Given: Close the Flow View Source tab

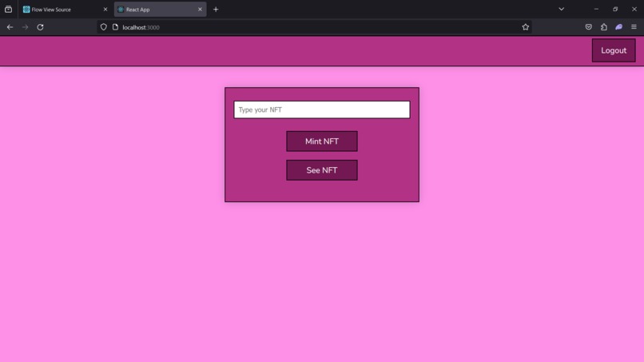Looking at the screenshot, I should [x=105, y=9].
